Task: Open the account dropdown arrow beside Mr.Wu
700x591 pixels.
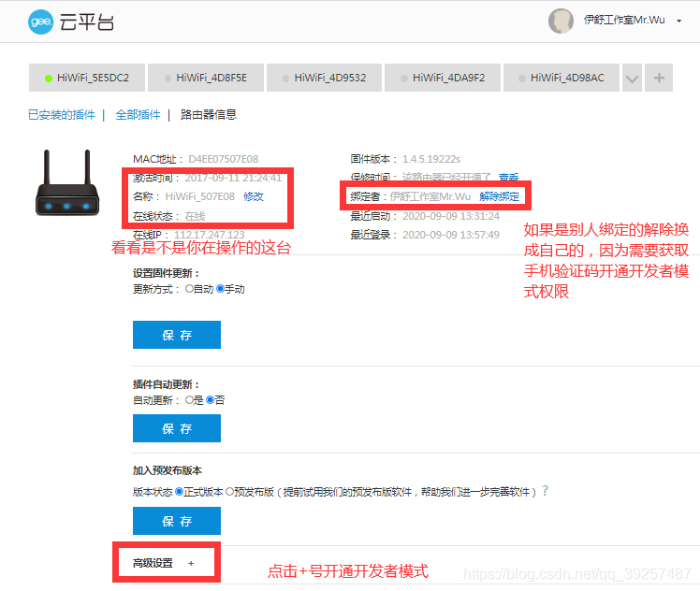Action: click(x=678, y=21)
